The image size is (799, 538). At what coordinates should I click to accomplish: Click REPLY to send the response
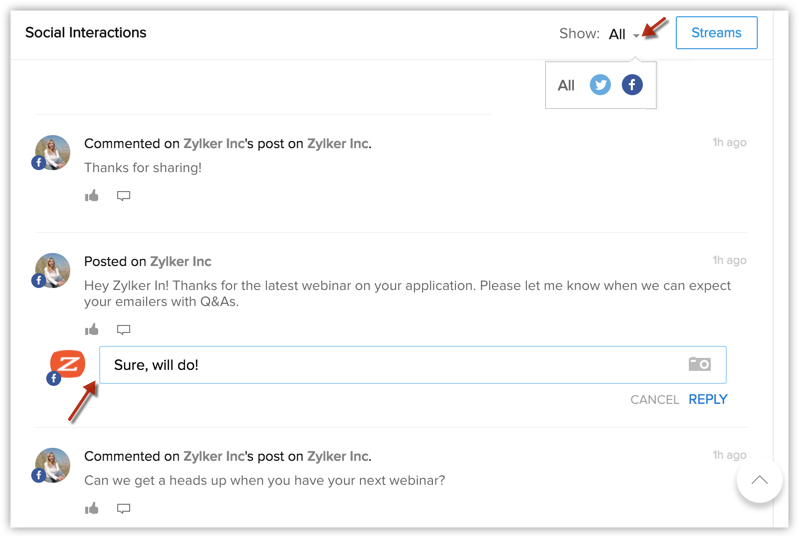click(708, 399)
